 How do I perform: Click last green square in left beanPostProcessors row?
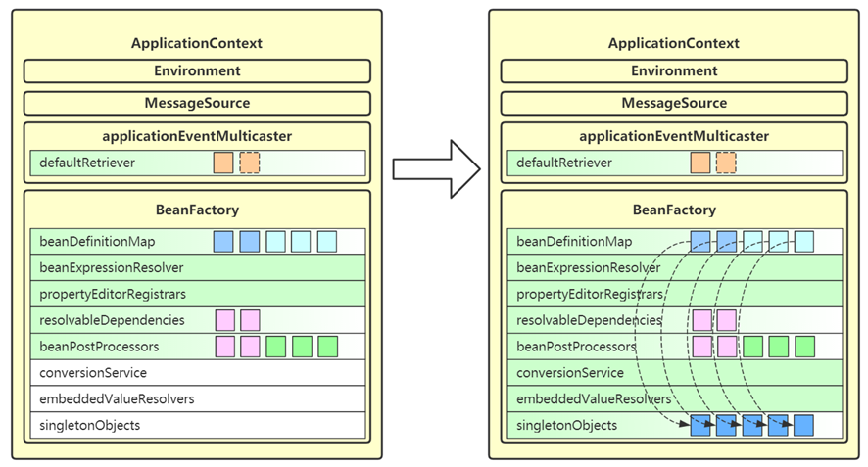328,347
